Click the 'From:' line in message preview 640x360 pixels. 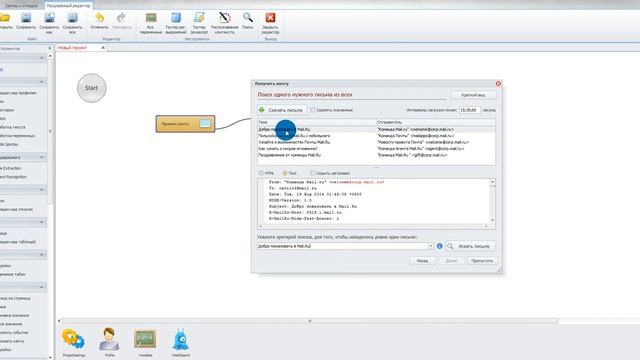(327, 182)
